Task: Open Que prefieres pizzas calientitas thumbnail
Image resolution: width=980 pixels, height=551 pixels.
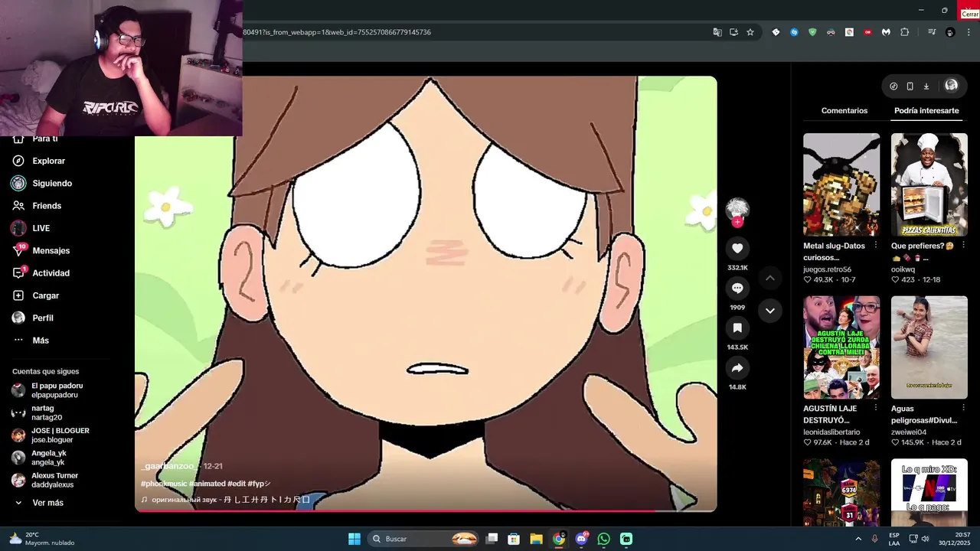Action: click(x=929, y=184)
